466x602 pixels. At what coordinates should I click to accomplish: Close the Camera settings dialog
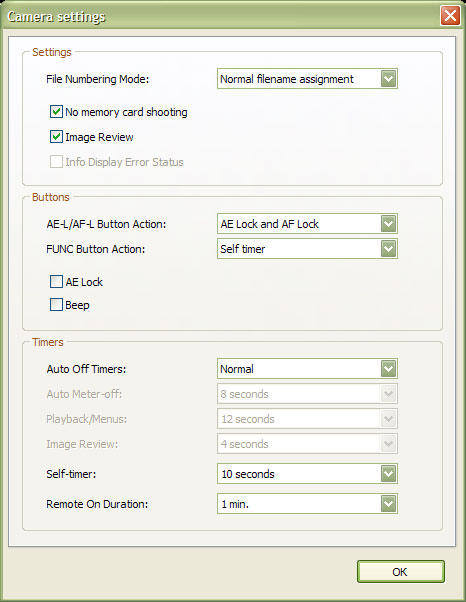click(450, 16)
